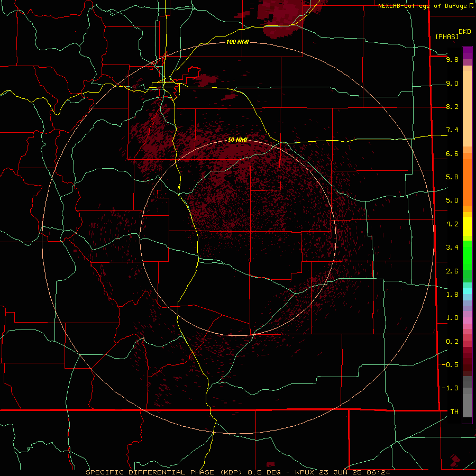This screenshot has width=476, height=476.
Task: Click the purple top segment of color bar
Action: point(467,53)
